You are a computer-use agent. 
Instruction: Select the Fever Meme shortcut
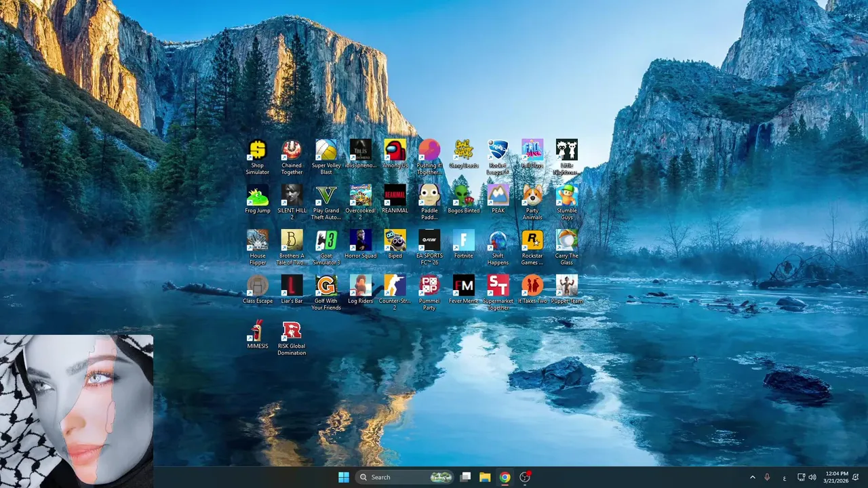pos(463,289)
